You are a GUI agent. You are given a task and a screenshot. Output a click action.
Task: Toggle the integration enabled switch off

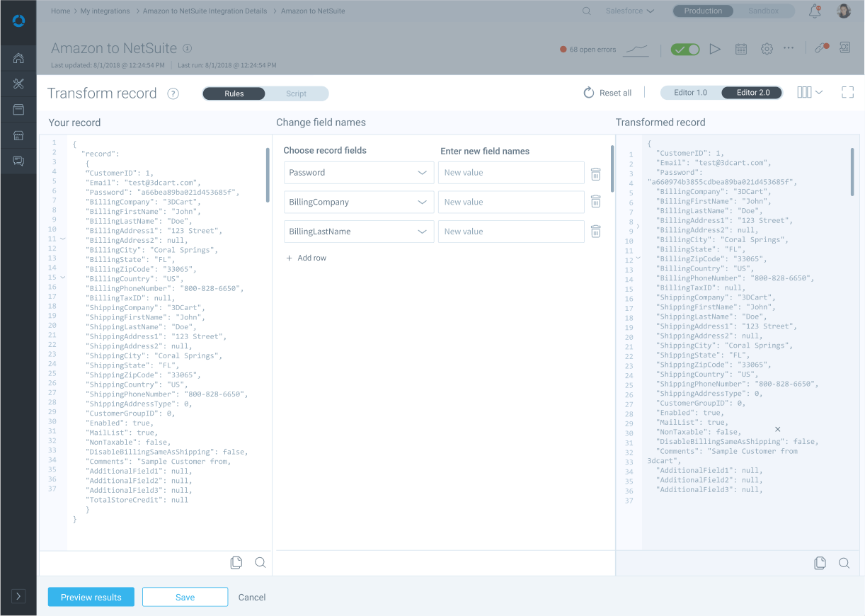685,49
